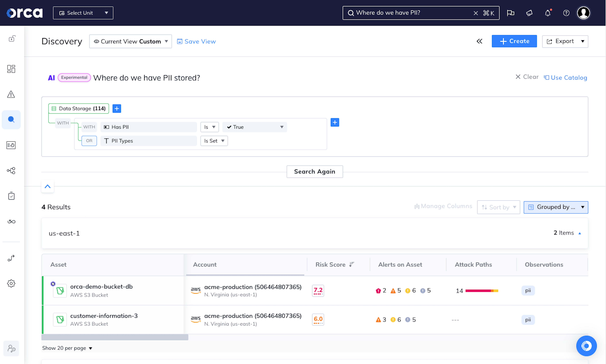Open the Dashboard icon in sidebar
This screenshot has height=364, width=606.
11,69
